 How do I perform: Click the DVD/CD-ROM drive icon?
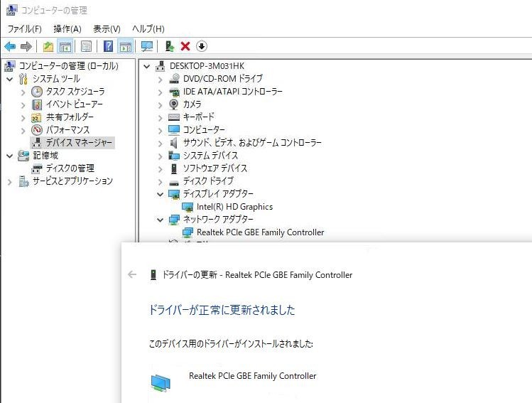(x=174, y=78)
